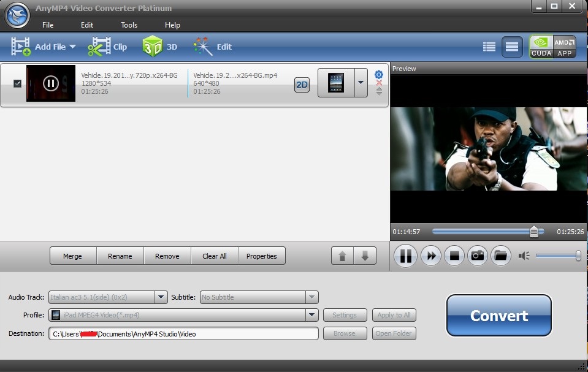
Task: Open the Add File dropdown arrow
Action: (x=73, y=47)
